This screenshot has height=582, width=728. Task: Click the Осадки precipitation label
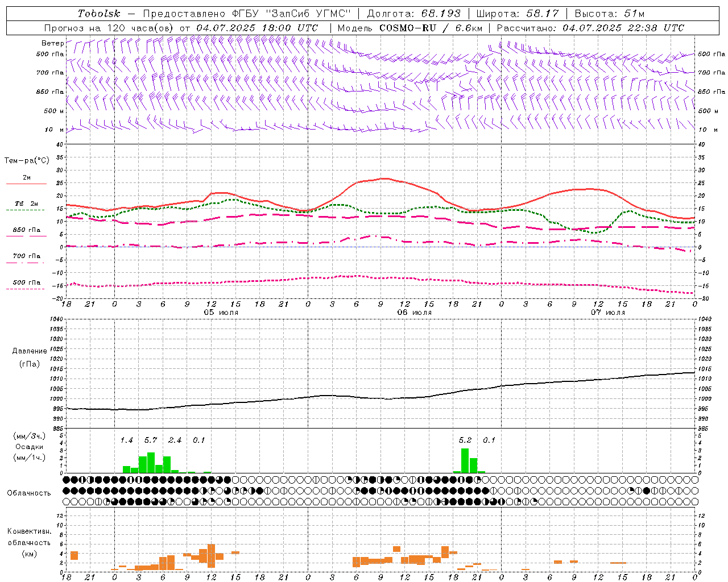(x=29, y=447)
